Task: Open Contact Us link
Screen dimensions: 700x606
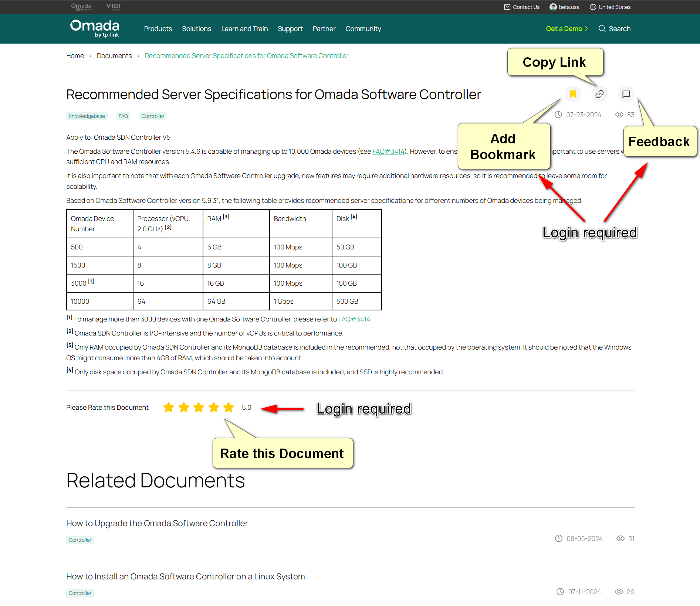Action: (x=526, y=7)
